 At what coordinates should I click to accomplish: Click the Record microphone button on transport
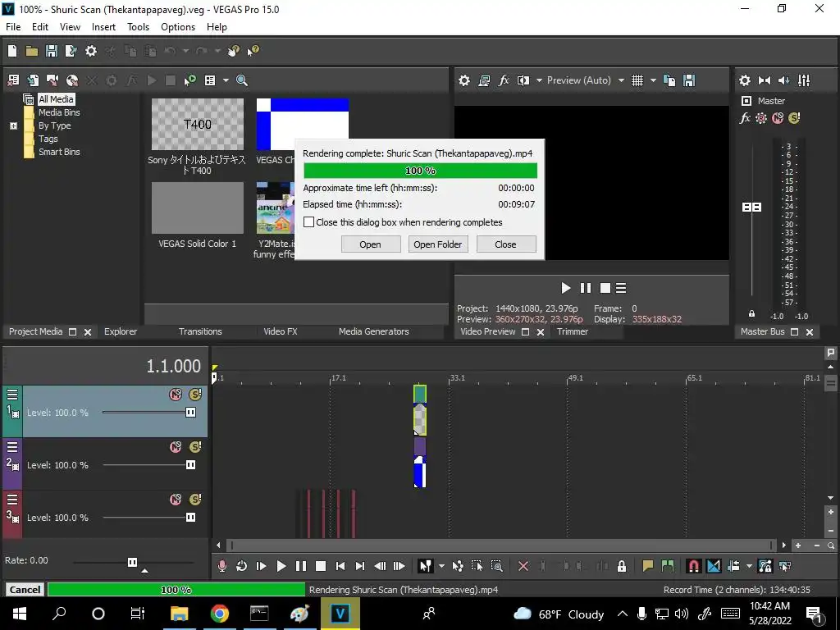tap(221, 566)
